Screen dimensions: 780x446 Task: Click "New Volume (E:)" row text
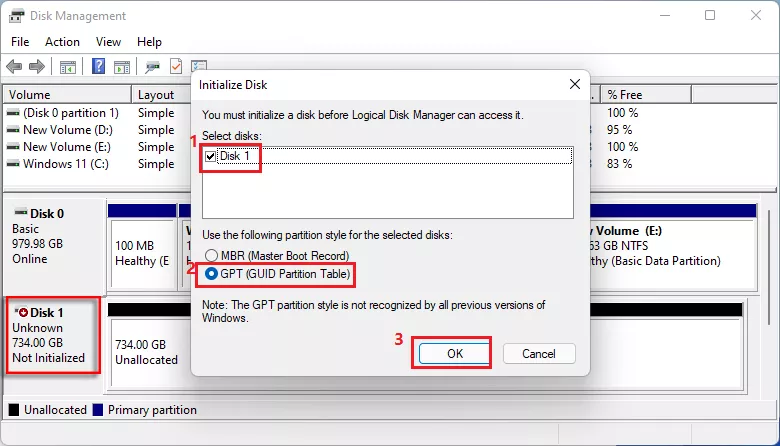coord(67,147)
